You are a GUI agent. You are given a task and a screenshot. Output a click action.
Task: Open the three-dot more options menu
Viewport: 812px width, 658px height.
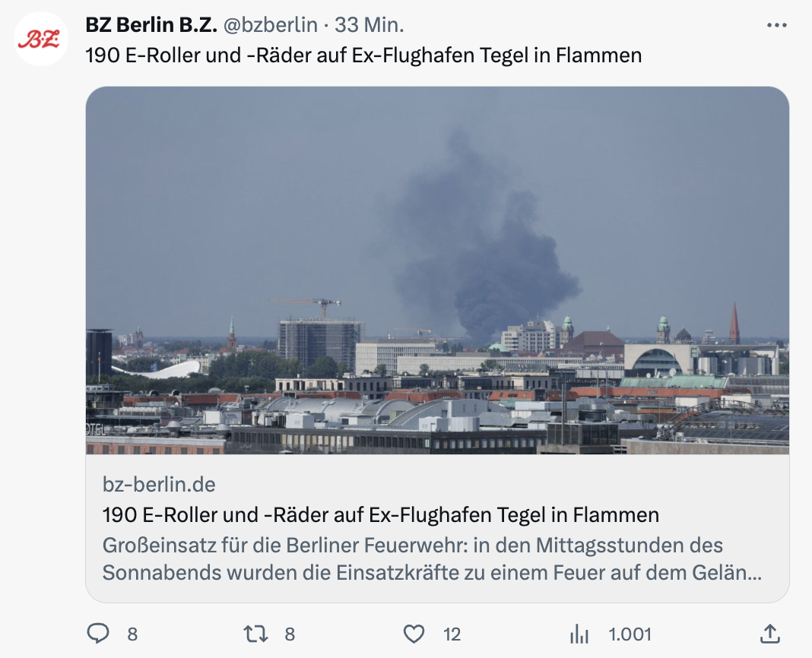click(x=777, y=25)
